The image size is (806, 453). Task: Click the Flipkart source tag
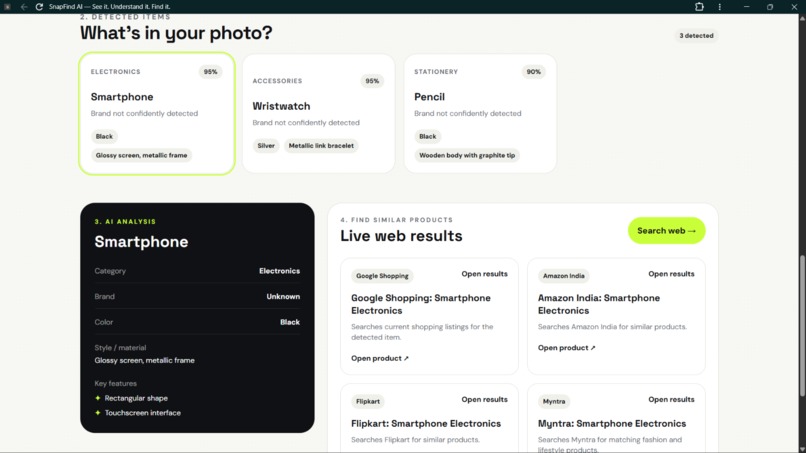368,402
